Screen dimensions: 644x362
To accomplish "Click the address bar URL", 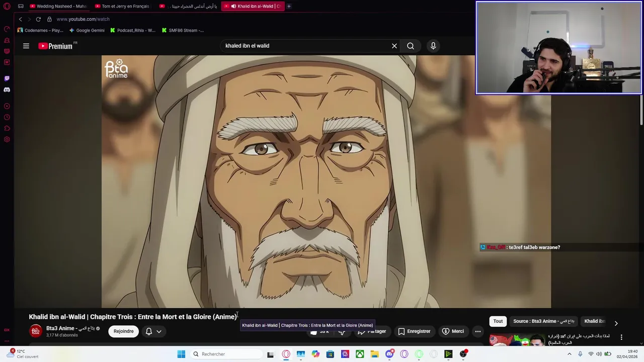I will pos(83,19).
